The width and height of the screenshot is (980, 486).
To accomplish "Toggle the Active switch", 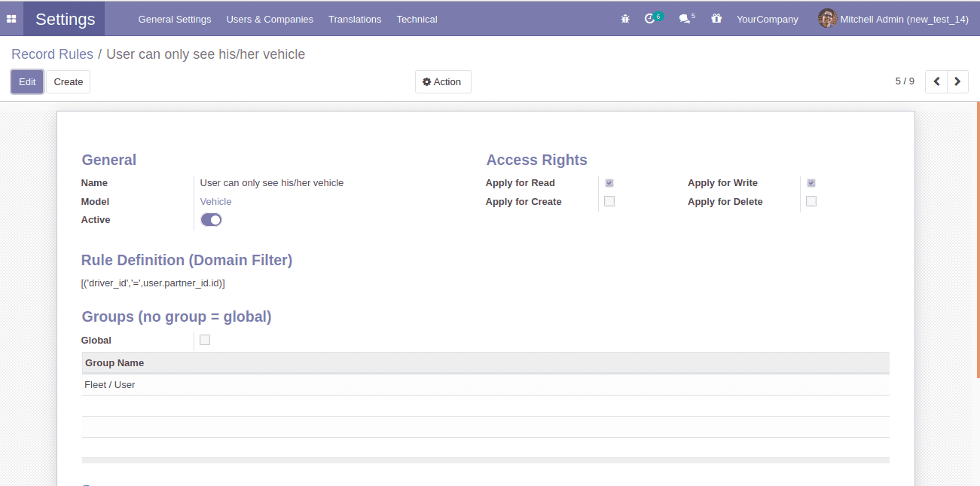I will pyautogui.click(x=211, y=220).
